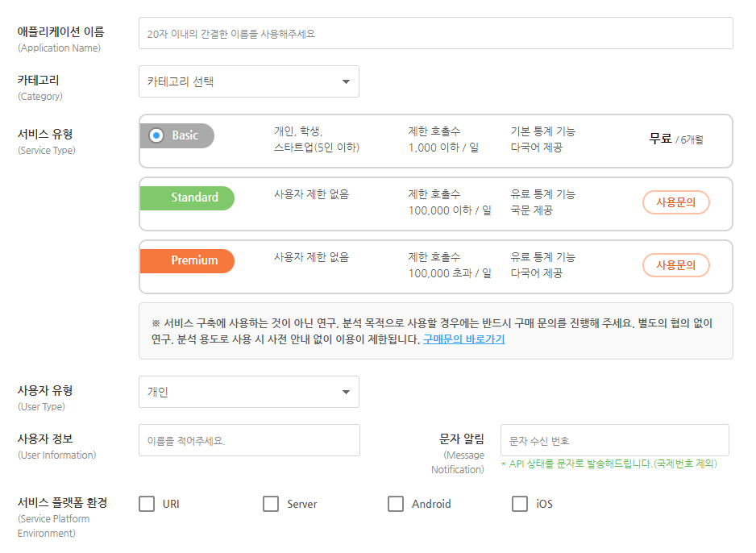
Task: Click the 문자 수신 번호 phone field
Action: click(x=614, y=441)
